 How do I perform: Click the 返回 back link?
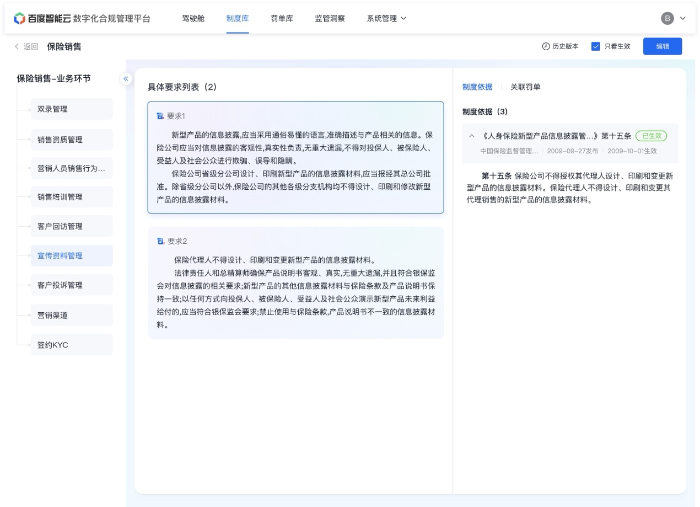[26, 46]
